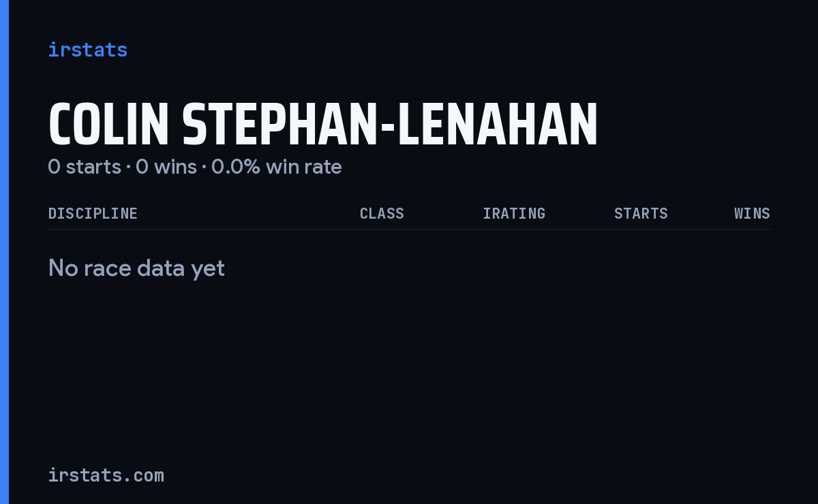This screenshot has width=818, height=504.
Task: Sort by the IRATING column header
Action: 514,213
